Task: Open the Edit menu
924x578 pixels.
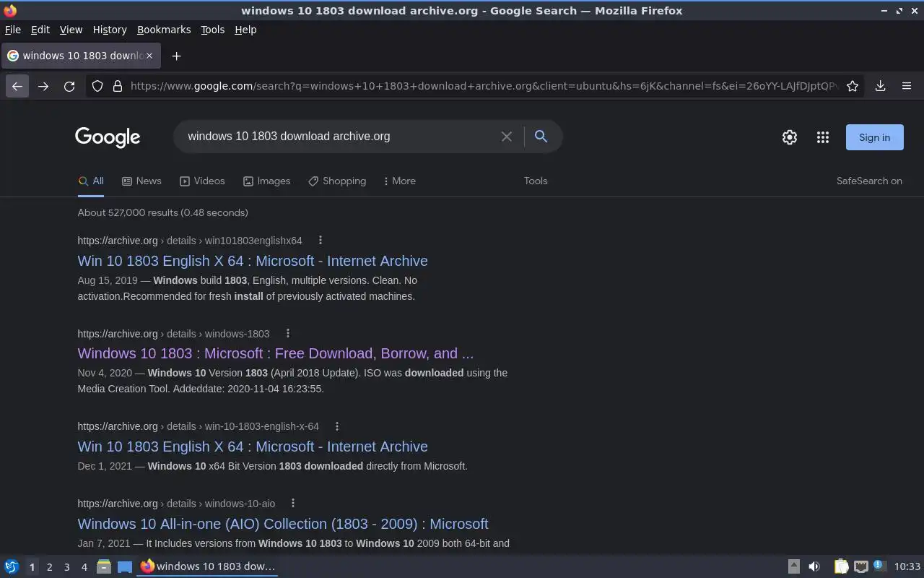Action: (x=40, y=30)
